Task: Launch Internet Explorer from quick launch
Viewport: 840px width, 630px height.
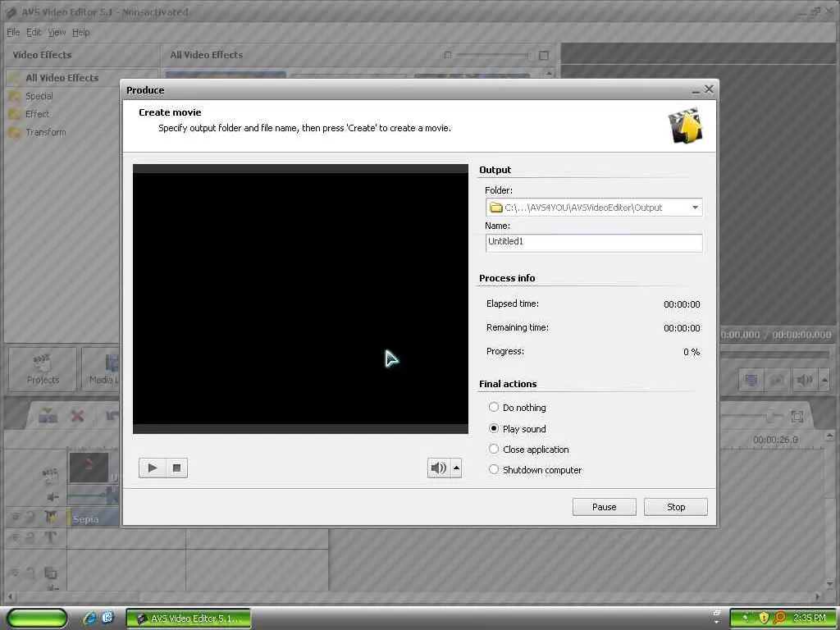Action: click(x=89, y=619)
